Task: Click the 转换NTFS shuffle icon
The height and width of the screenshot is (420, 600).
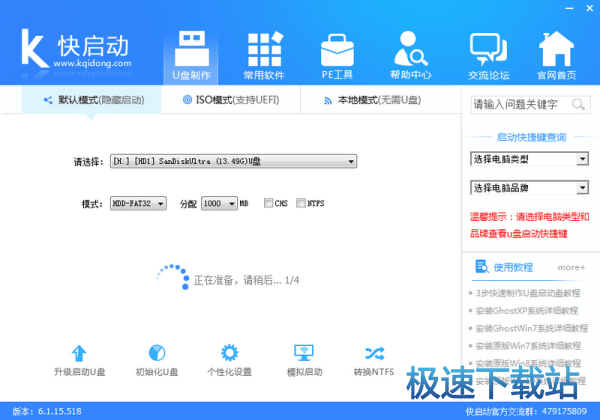Action: point(374,353)
